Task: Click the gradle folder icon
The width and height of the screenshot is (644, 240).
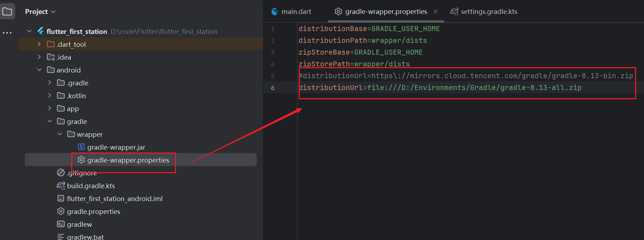Action: pyautogui.click(x=61, y=121)
